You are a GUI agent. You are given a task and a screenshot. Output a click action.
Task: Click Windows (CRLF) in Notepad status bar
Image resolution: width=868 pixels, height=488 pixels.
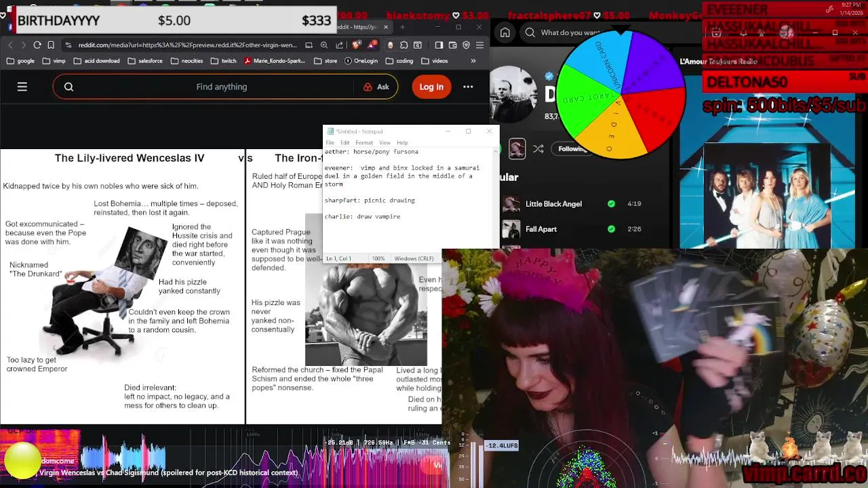[x=414, y=259]
